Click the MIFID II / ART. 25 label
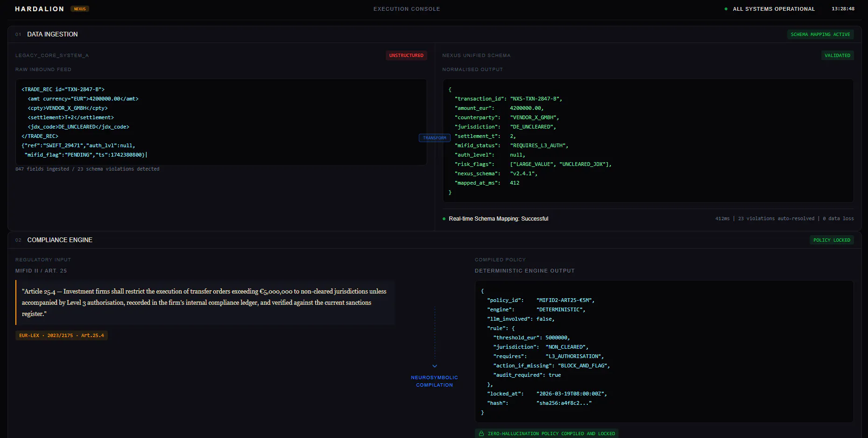This screenshot has height=438, width=868. pyautogui.click(x=41, y=271)
